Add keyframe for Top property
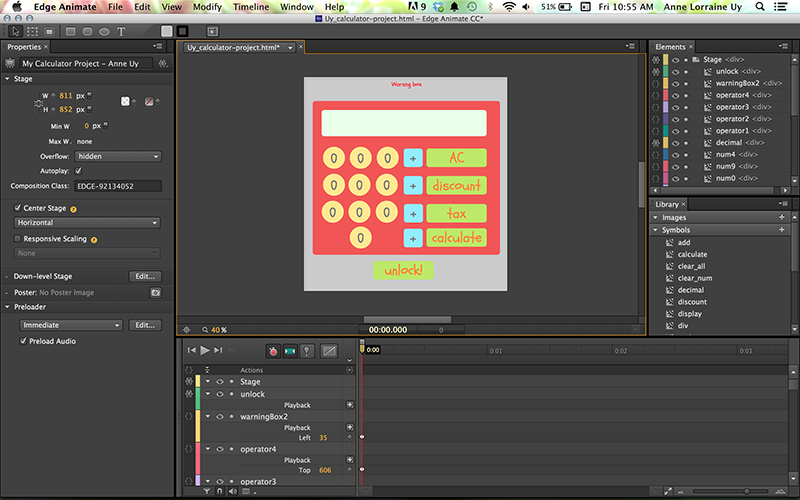 click(x=349, y=470)
